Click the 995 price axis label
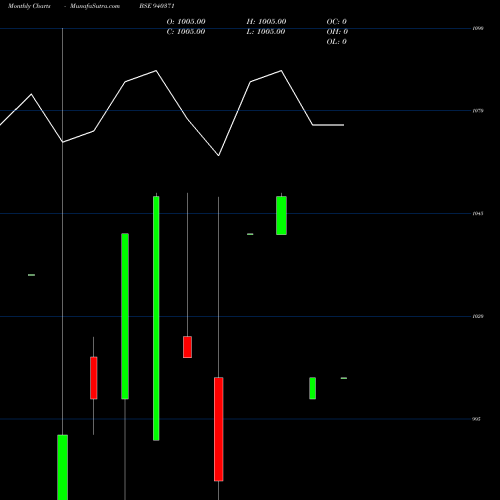The width and height of the screenshot is (500, 500). coord(476,419)
